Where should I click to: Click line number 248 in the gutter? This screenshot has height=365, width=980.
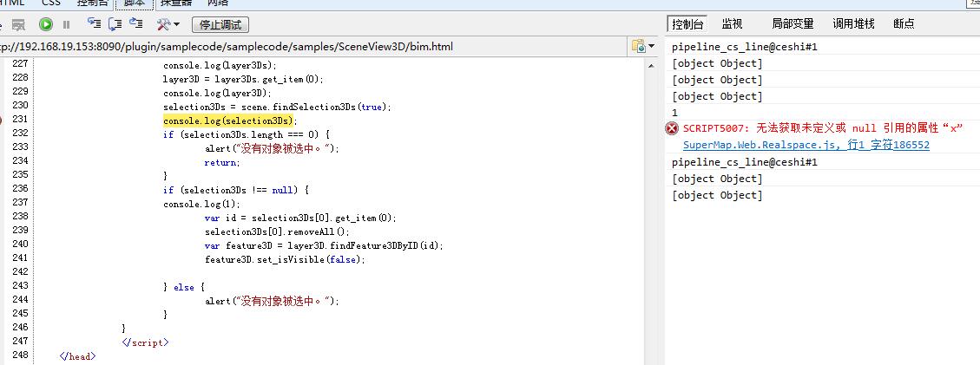[x=20, y=355]
